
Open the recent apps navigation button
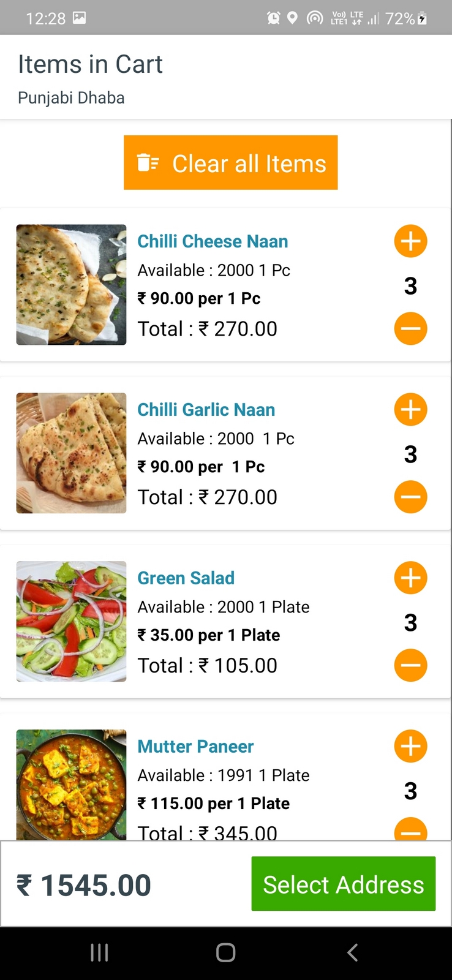[x=99, y=952]
